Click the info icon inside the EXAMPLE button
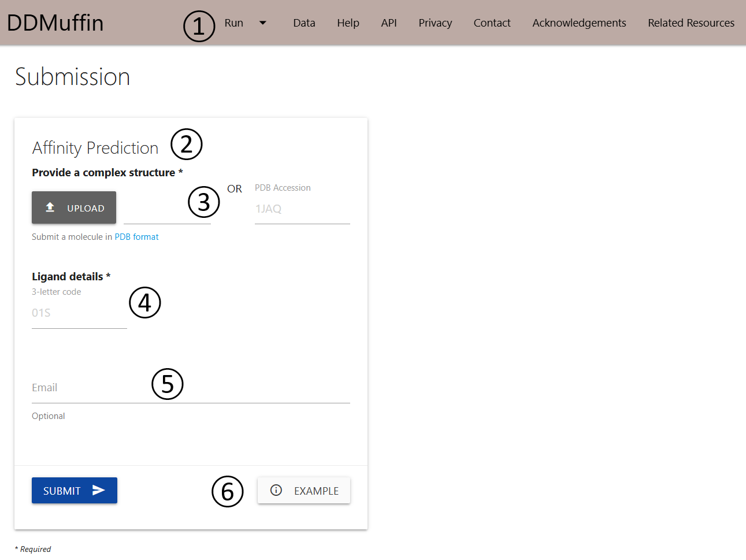This screenshot has width=746, height=560. 276,490
